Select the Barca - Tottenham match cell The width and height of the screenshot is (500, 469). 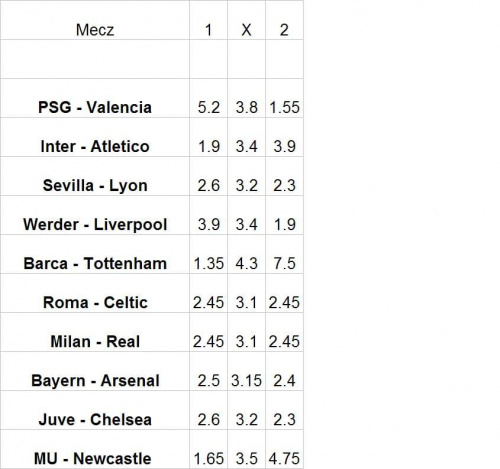[95, 254]
